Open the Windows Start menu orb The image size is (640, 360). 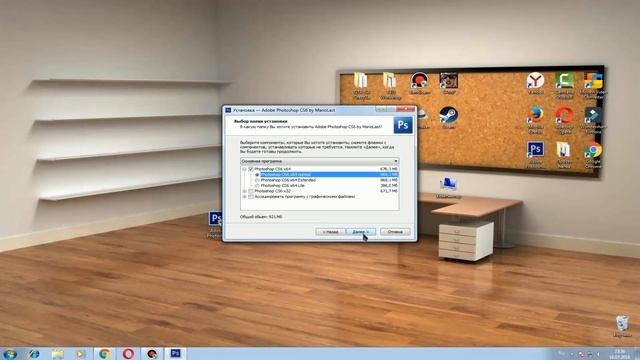click(x=10, y=353)
